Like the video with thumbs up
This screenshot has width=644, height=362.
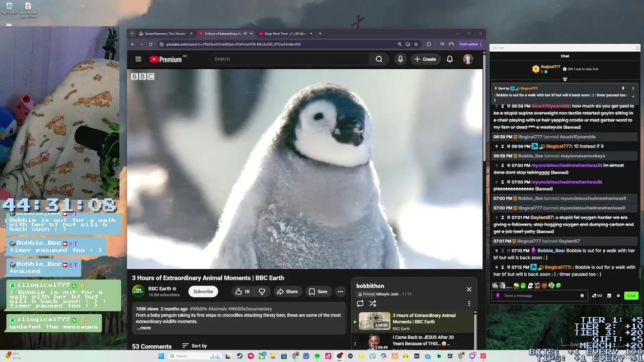point(243,292)
